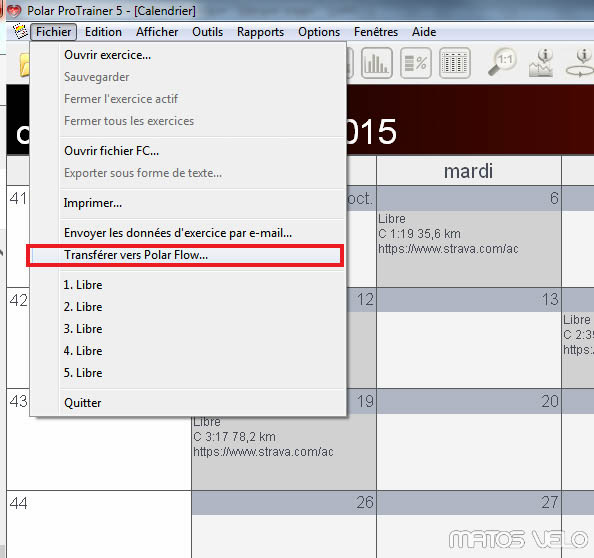
Task: Select Fermer tous les exercices entry
Action: pos(188,121)
